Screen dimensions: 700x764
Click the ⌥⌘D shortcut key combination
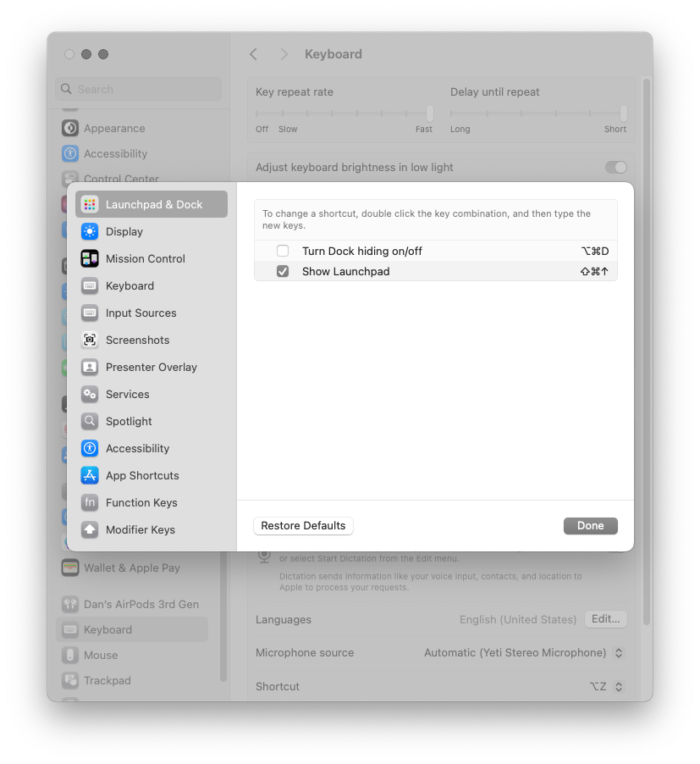pos(595,251)
